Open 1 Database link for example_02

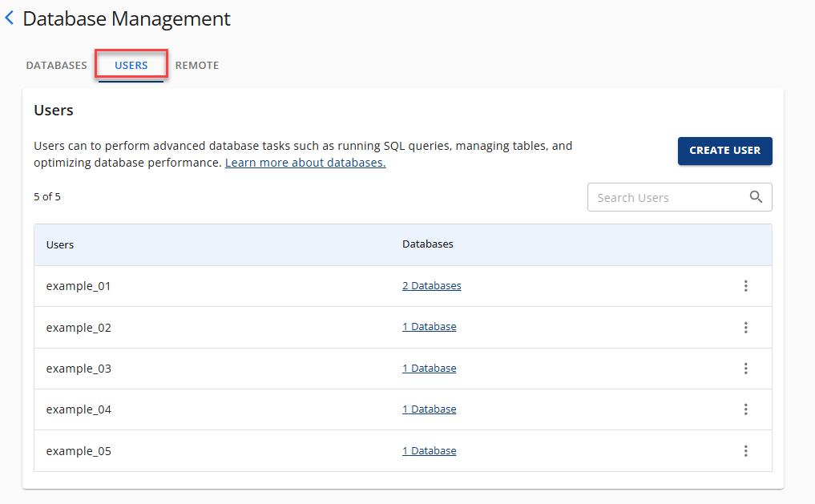click(x=429, y=327)
